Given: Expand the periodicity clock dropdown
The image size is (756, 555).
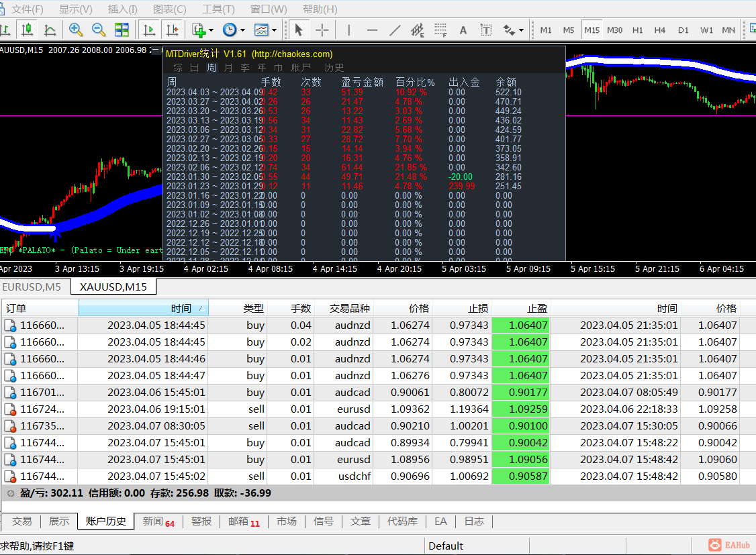Looking at the screenshot, I should (242, 30).
